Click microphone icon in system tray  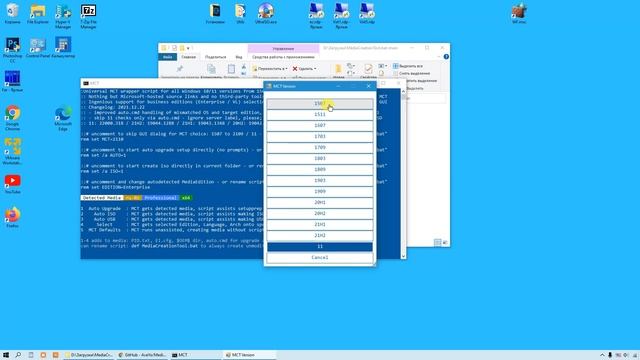click(x=610, y=355)
